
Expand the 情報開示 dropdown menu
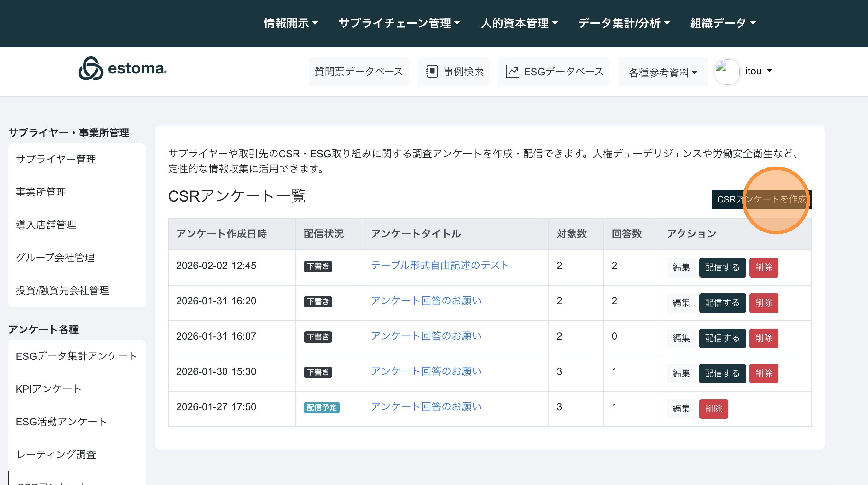click(x=290, y=23)
